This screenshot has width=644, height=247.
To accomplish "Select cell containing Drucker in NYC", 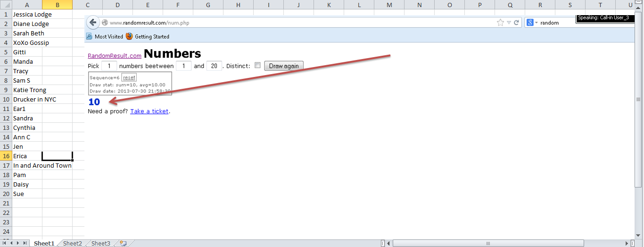I will pyautogui.click(x=34, y=99).
